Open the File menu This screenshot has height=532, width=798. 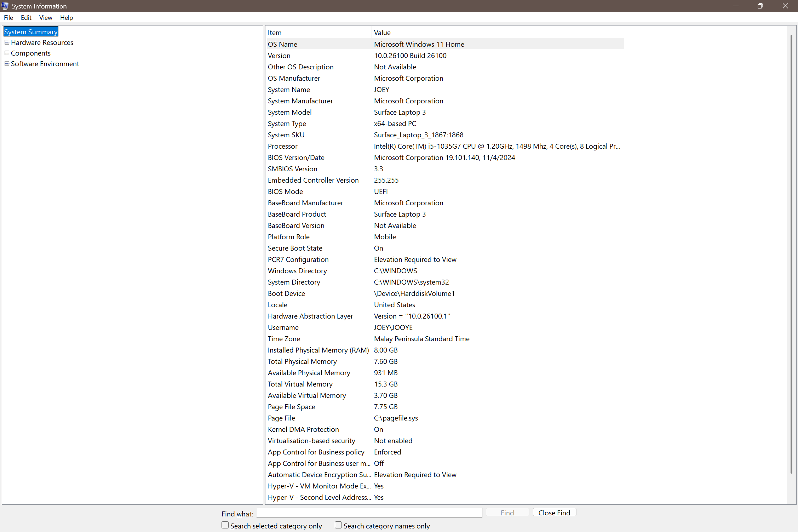[8, 18]
